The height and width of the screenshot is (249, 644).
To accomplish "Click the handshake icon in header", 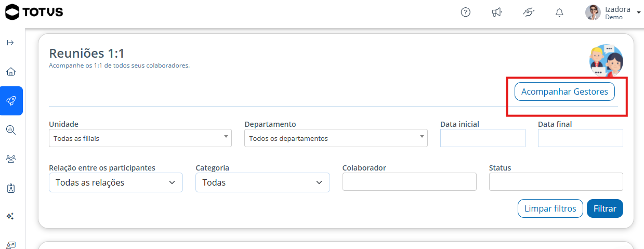I will pos(529,12).
